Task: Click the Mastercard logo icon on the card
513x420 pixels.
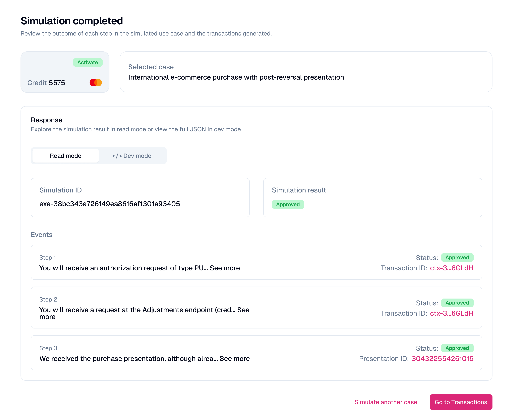Action: click(x=95, y=83)
